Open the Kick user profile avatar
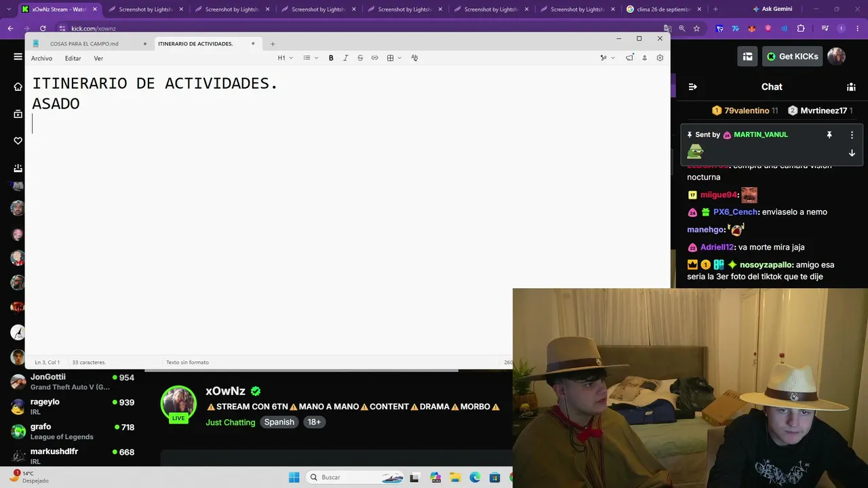Screen dimensions: 868x488 tap(836, 56)
